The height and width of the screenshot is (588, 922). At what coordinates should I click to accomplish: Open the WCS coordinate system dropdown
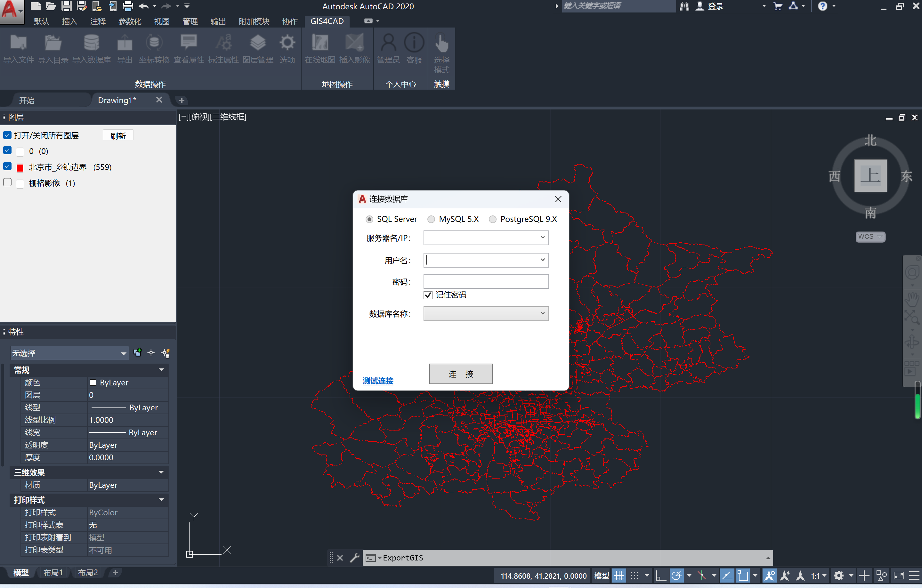879,237
